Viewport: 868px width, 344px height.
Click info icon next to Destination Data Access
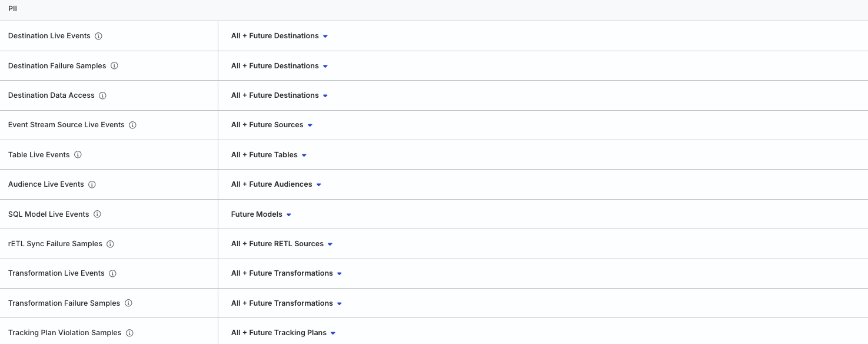pos(102,95)
